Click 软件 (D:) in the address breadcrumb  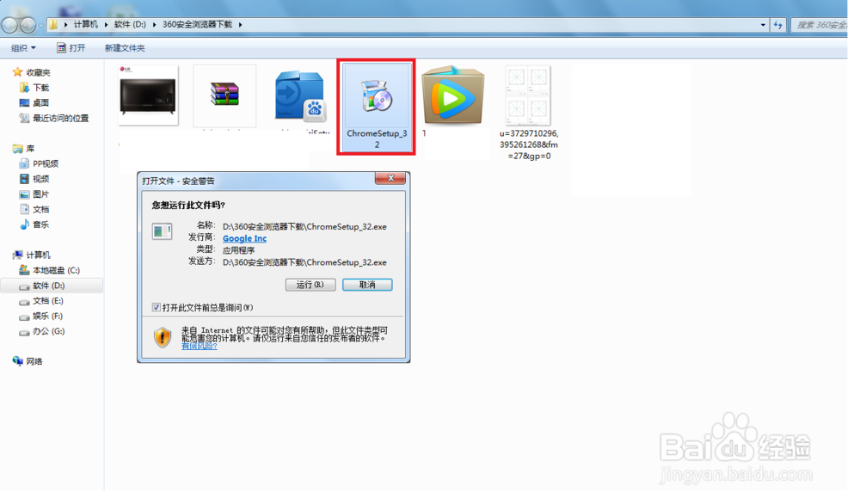click(x=130, y=25)
